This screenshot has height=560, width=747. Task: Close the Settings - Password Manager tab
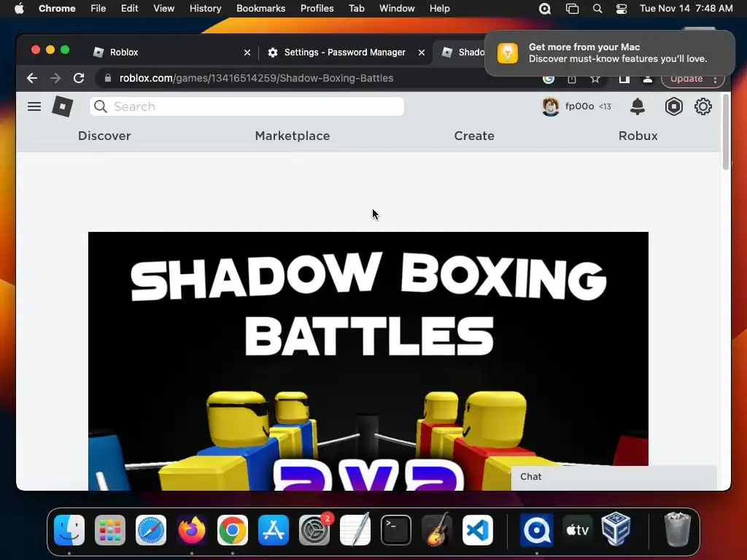[421, 52]
